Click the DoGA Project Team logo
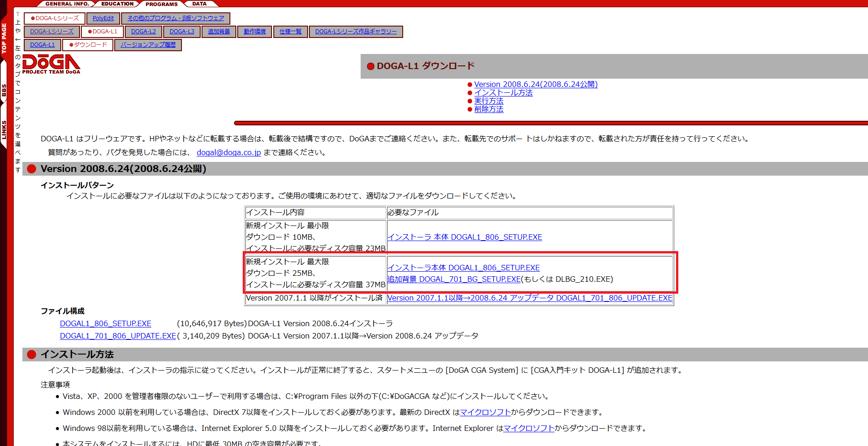 (51, 64)
